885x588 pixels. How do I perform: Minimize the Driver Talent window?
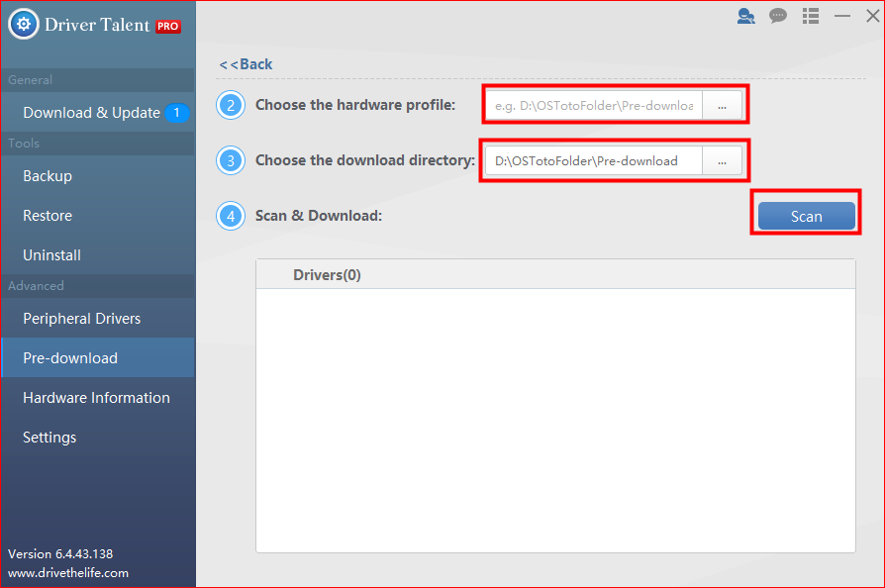tap(842, 16)
